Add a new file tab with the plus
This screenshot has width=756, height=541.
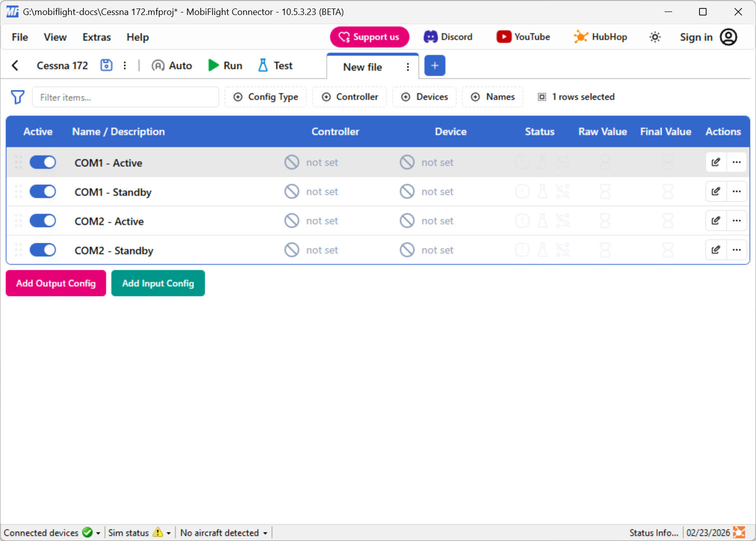pyautogui.click(x=434, y=65)
